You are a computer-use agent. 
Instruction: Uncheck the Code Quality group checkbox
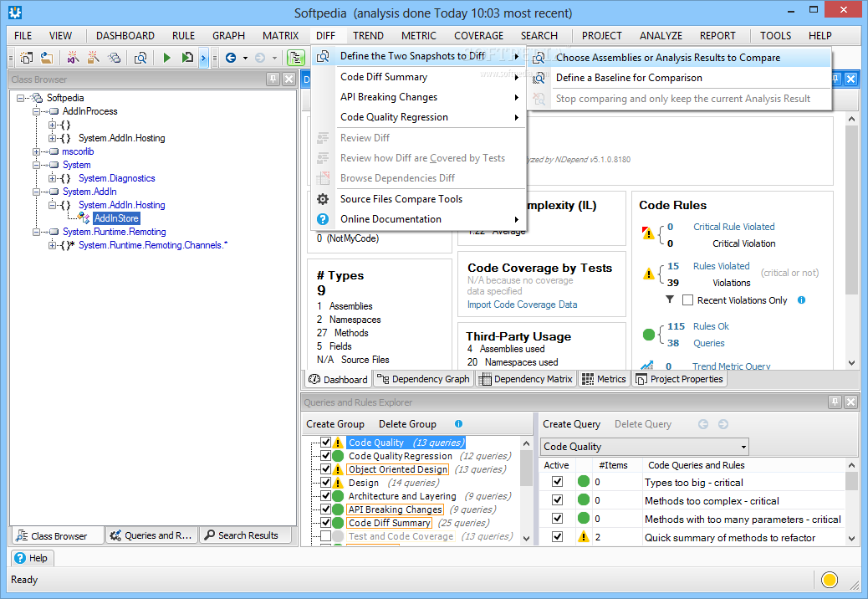325,443
